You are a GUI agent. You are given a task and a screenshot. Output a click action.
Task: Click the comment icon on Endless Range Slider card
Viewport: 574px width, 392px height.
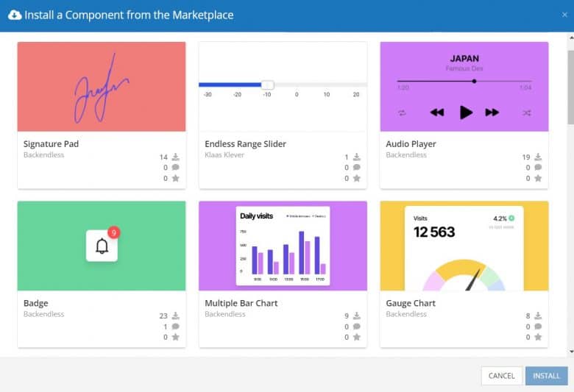357,167
